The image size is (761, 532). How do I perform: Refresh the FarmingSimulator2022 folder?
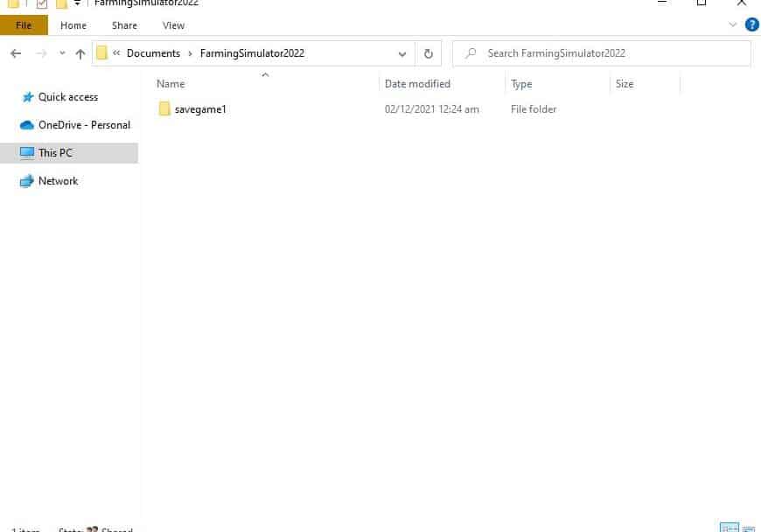coord(428,53)
